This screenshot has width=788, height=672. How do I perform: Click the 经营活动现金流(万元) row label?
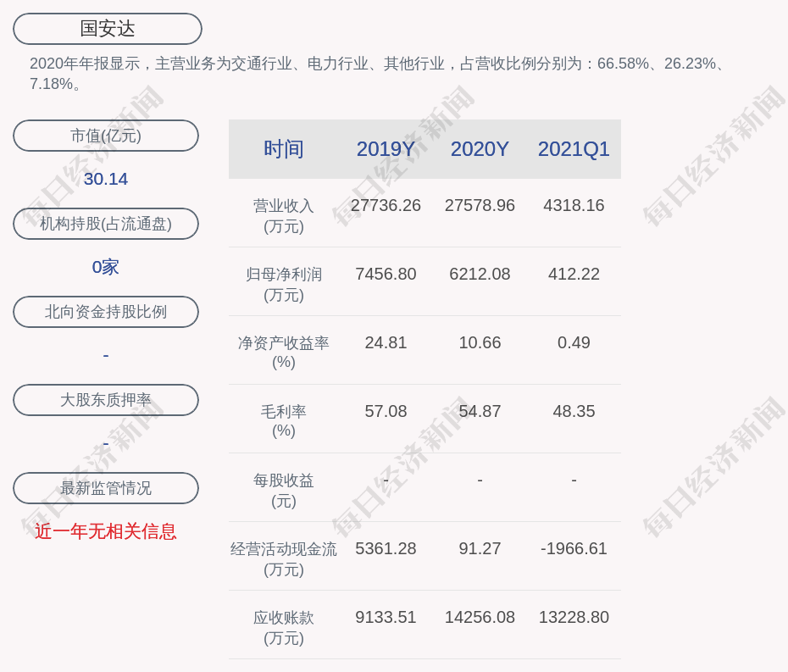coord(284,559)
